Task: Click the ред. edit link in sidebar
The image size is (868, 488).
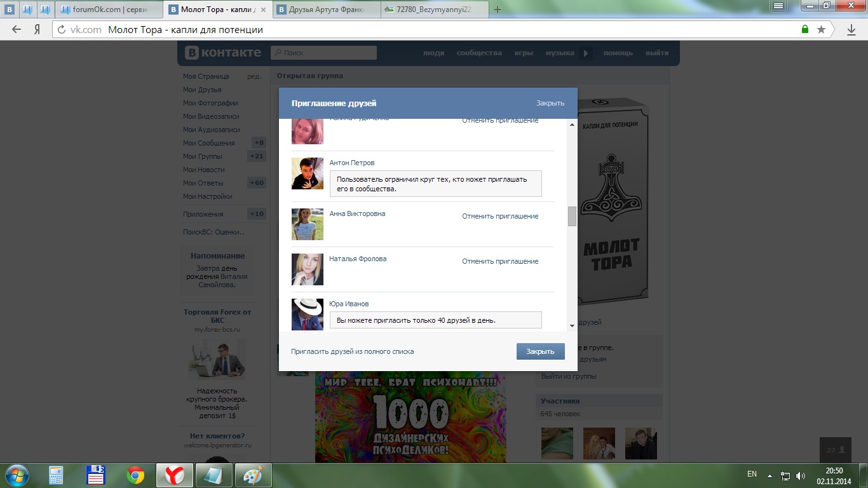Action: (254, 76)
